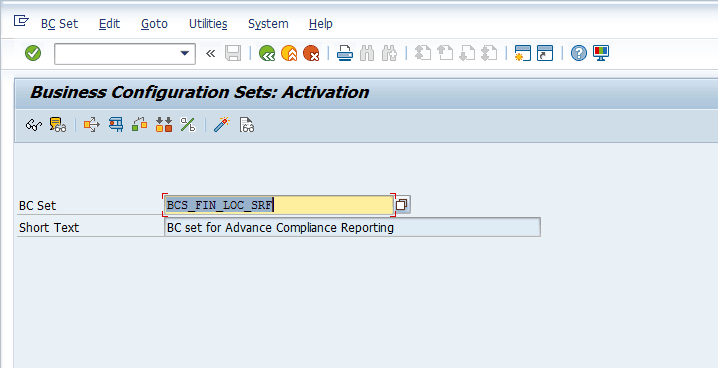This screenshot has width=718, height=368.
Task: Click the document with glasses log icon
Action: pos(246,124)
